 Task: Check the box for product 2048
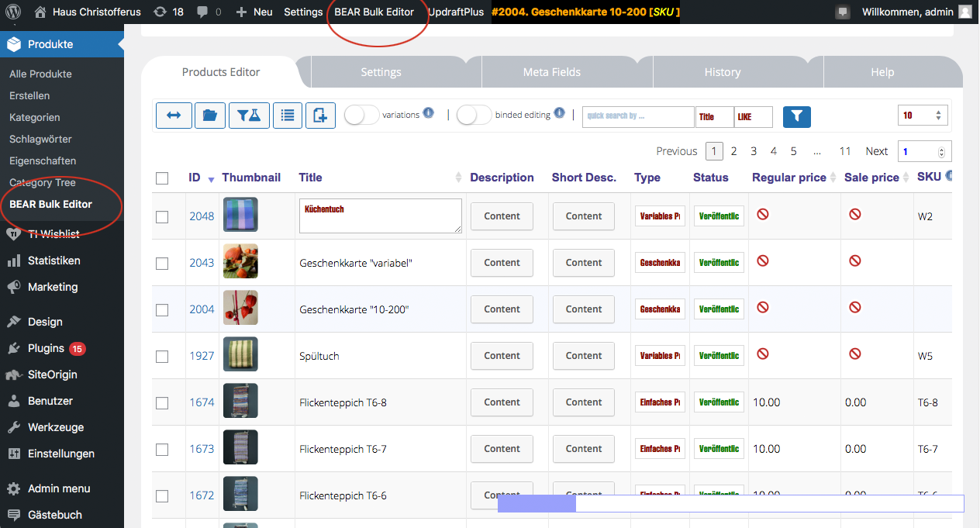click(x=162, y=217)
